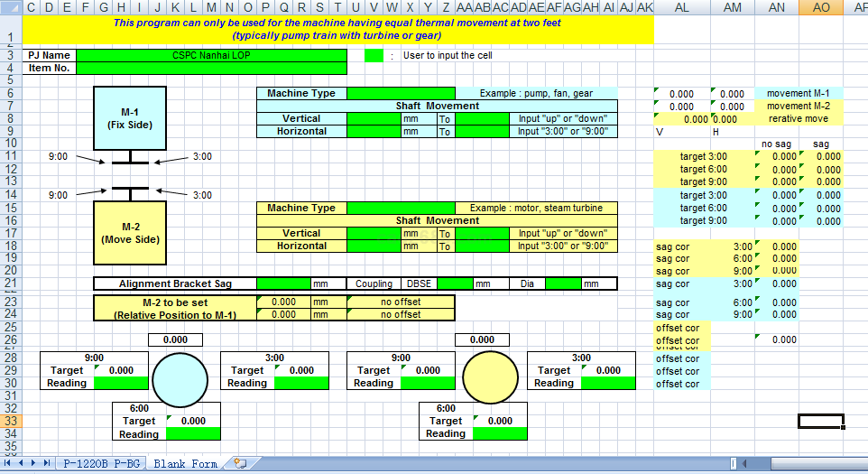Image resolution: width=868 pixels, height=474 pixels.
Task: Click the green Item No. input cell
Action: (211, 68)
